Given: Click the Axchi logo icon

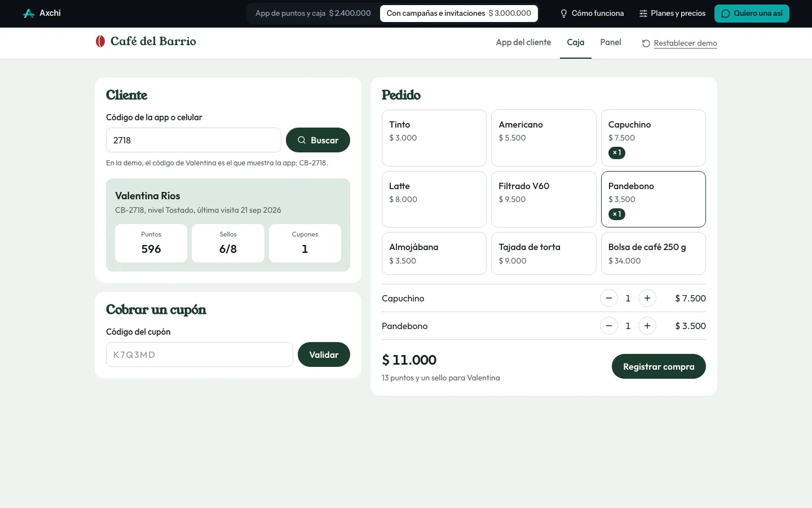Looking at the screenshot, I should [29, 14].
